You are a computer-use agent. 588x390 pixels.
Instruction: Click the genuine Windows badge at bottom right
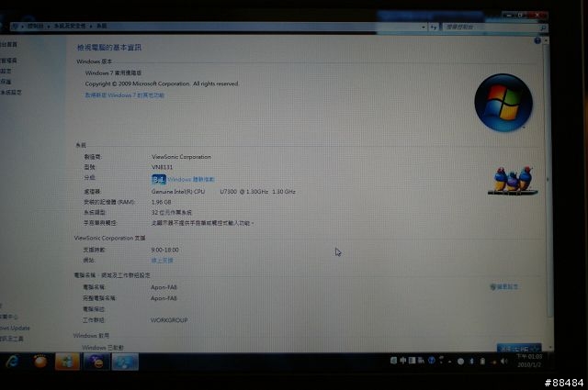coord(519,348)
